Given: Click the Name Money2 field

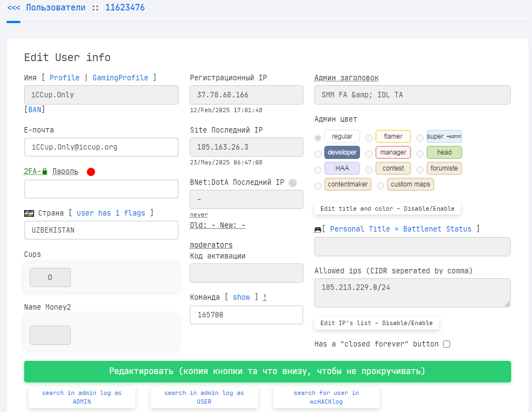Looking at the screenshot, I should tap(50, 335).
